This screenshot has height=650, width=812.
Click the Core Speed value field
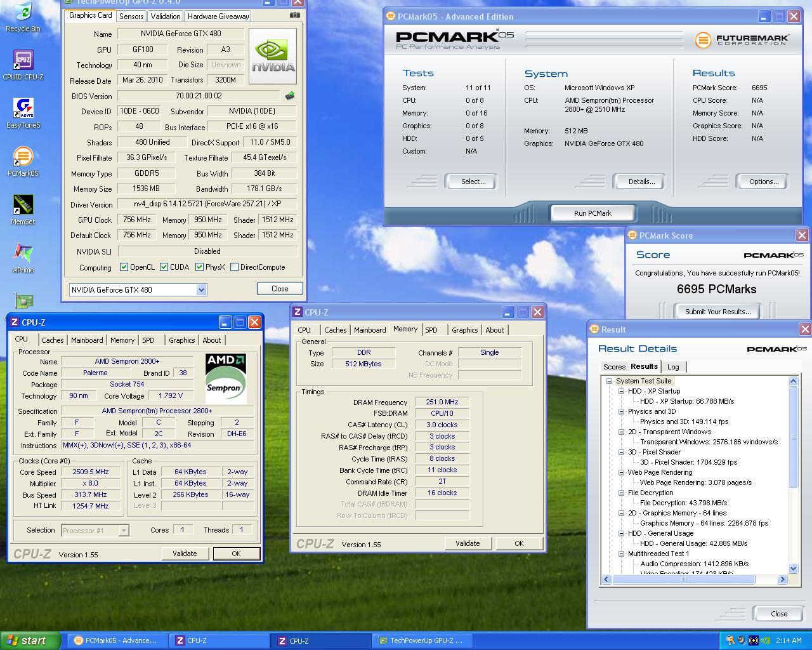coord(91,472)
